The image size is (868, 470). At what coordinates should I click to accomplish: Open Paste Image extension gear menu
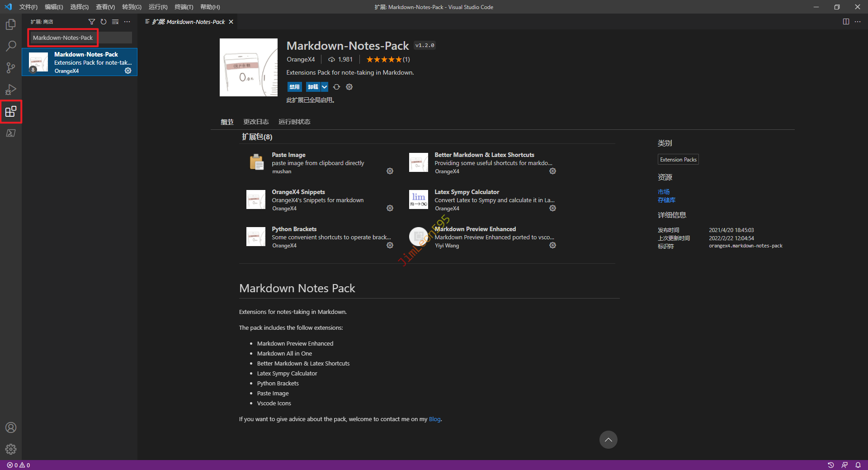(390, 171)
